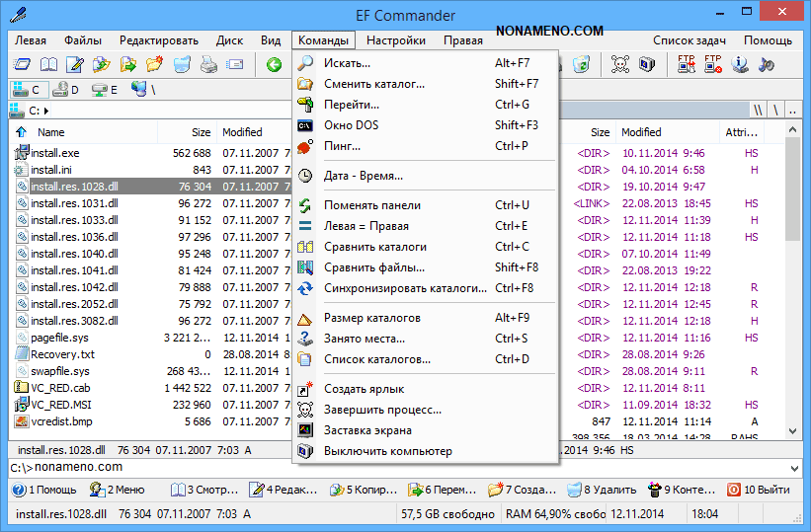Viewport: 811px width, 532px height.
Task: Choose Сравнить каталоги from the menu
Action: (x=375, y=247)
